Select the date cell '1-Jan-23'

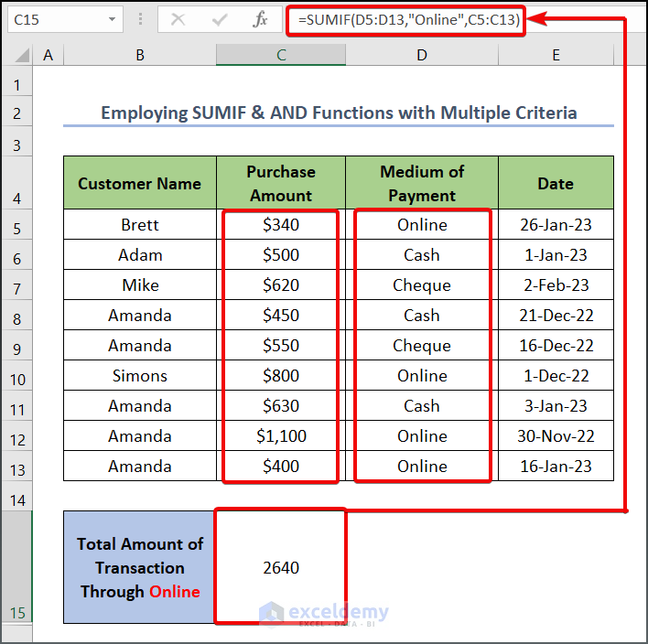coord(556,254)
